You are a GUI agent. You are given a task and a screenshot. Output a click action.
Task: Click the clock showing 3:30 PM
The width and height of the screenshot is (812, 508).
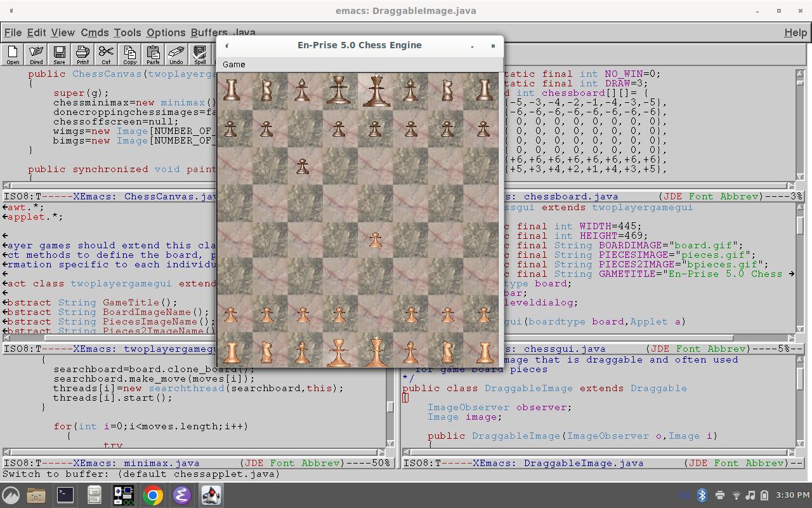pos(792,495)
